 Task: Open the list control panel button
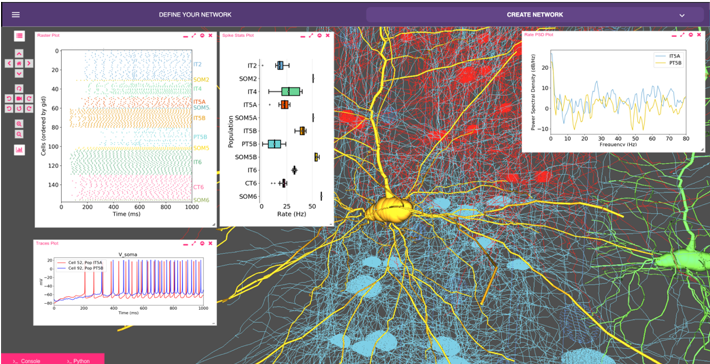tap(19, 36)
